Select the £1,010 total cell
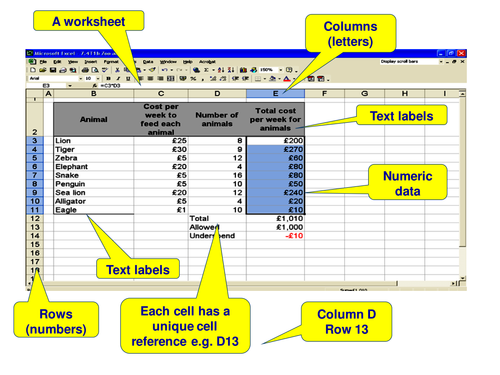 [275, 219]
